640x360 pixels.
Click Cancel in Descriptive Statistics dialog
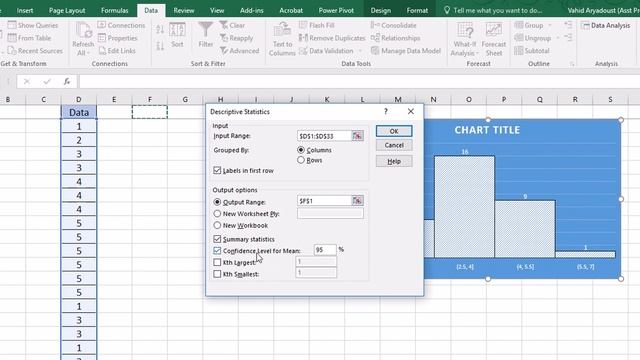pos(394,145)
